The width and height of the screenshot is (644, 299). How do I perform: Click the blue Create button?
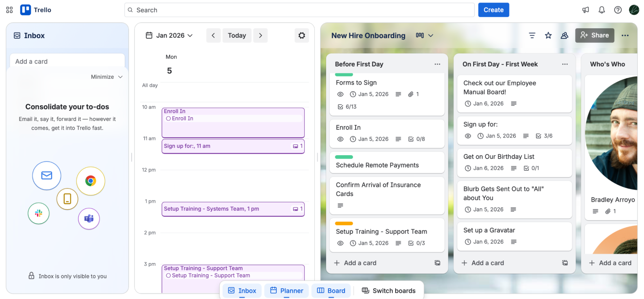click(x=493, y=10)
